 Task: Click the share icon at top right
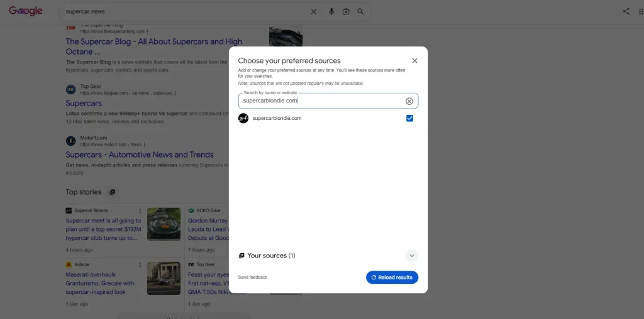coord(626,11)
